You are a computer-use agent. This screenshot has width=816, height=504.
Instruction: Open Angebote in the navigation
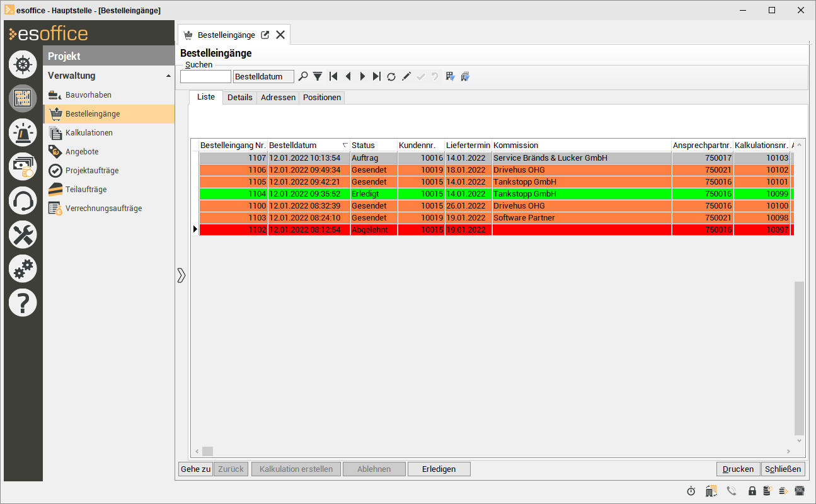point(108,152)
